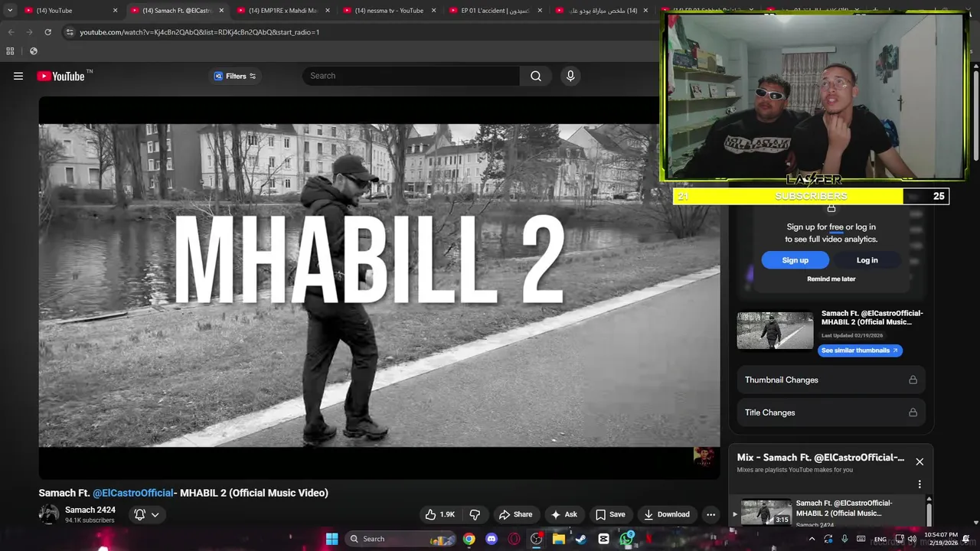The height and width of the screenshot is (551, 980).
Task: Expand notification options chevron next to bell
Action: click(155, 514)
